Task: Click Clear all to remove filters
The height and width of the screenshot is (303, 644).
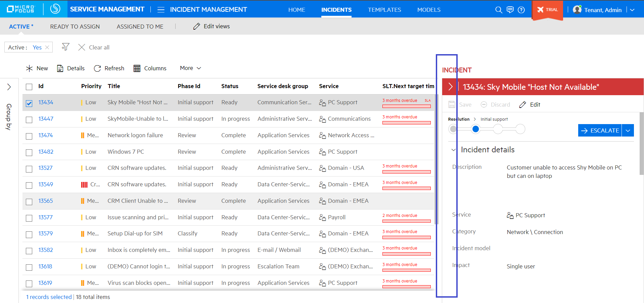Action: click(94, 47)
